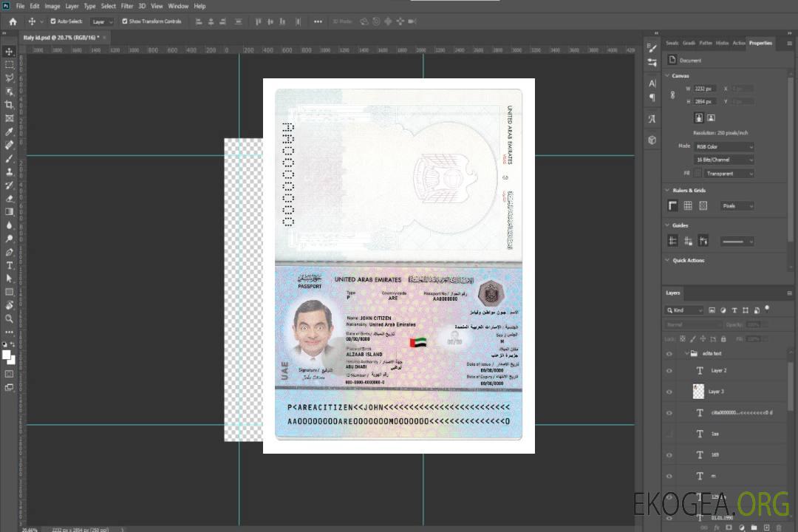The width and height of the screenshot is (798, 532).
Task: Open the 3D panel cube icon
Action: tap(652, 140)
